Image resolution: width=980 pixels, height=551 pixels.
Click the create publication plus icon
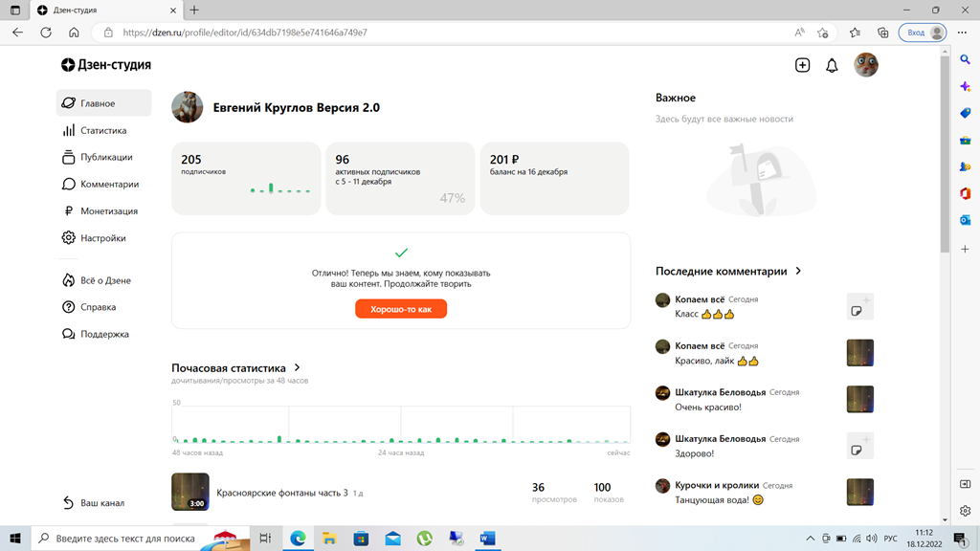coord(802,65)
